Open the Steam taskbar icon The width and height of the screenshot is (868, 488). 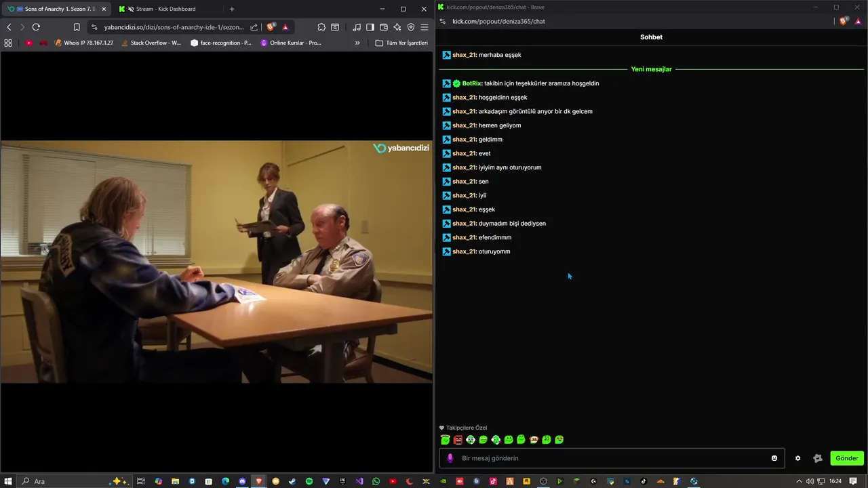coord(292,481)
